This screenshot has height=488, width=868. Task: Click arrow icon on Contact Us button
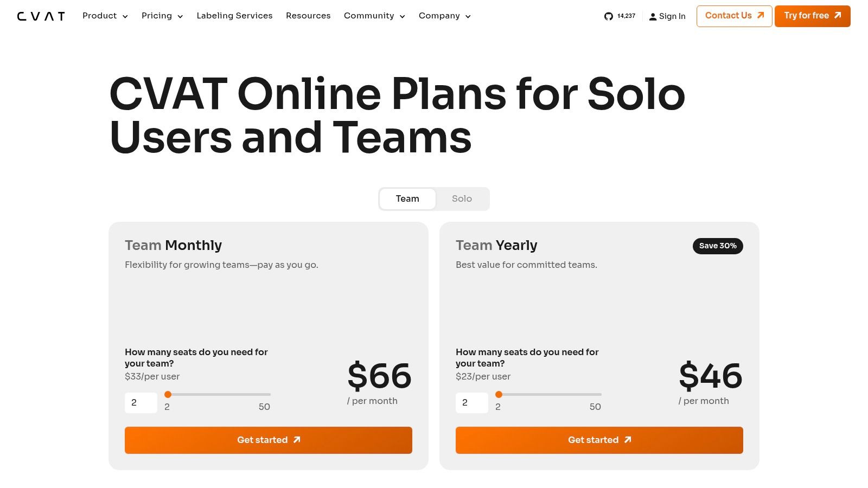[x=761, y=16]
